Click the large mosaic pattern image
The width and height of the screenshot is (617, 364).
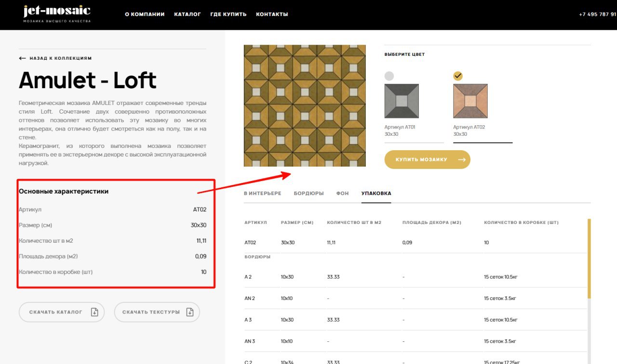point(305,105)
